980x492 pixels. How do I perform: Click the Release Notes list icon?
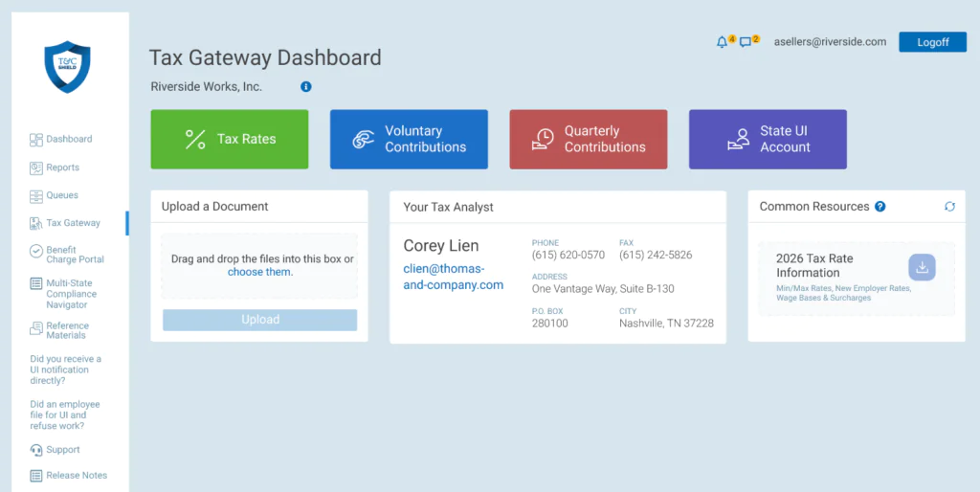coord(36,476)
